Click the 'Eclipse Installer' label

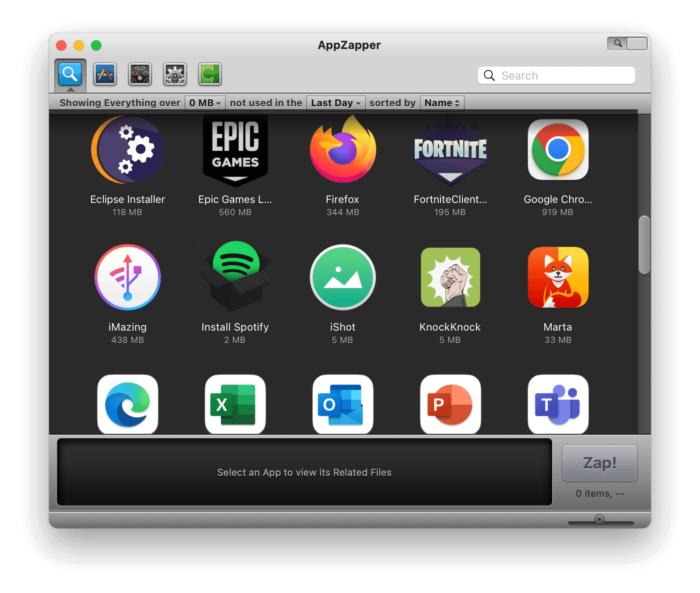(x=128, y=199)
